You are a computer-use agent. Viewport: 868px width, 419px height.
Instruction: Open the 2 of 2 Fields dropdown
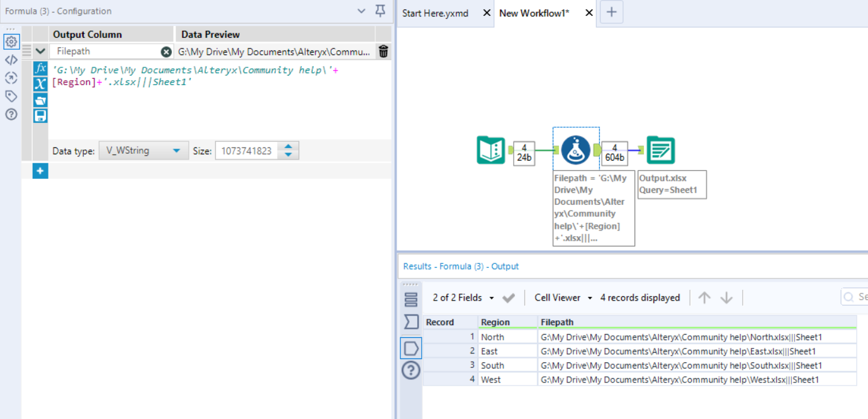[492, 298]
